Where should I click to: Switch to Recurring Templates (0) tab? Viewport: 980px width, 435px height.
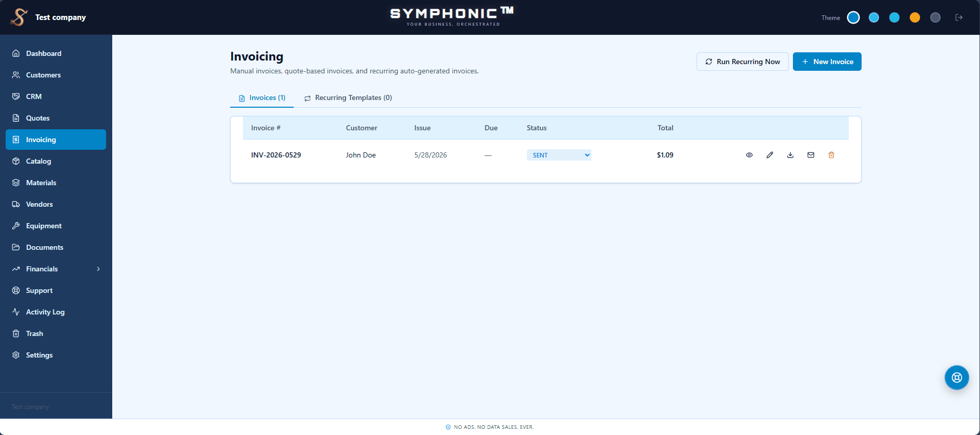pos(348,97)
